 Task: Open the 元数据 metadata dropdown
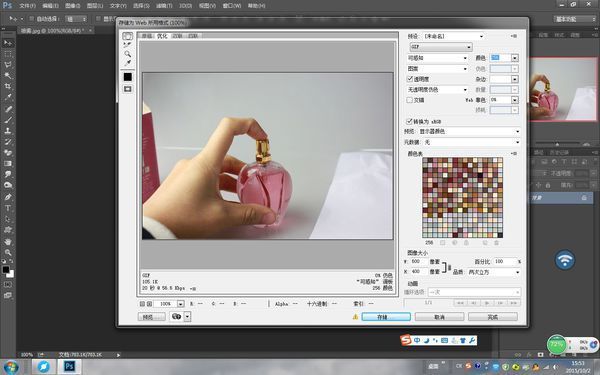[471, 142]
